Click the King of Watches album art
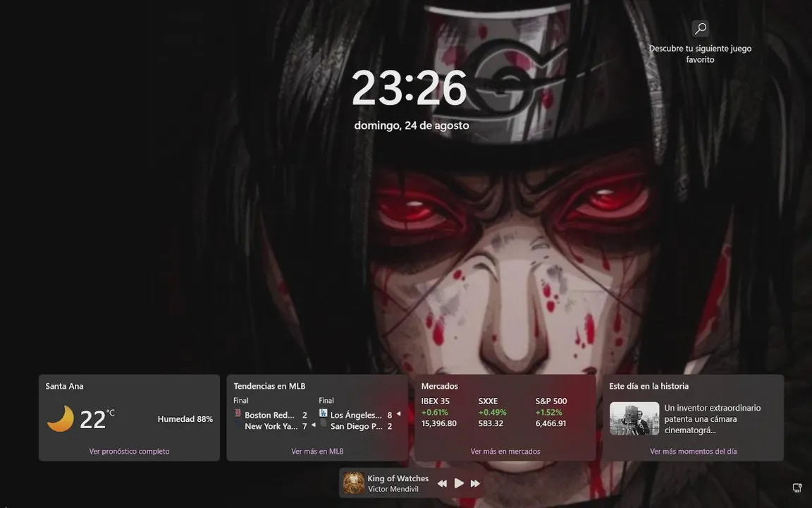 354,483
